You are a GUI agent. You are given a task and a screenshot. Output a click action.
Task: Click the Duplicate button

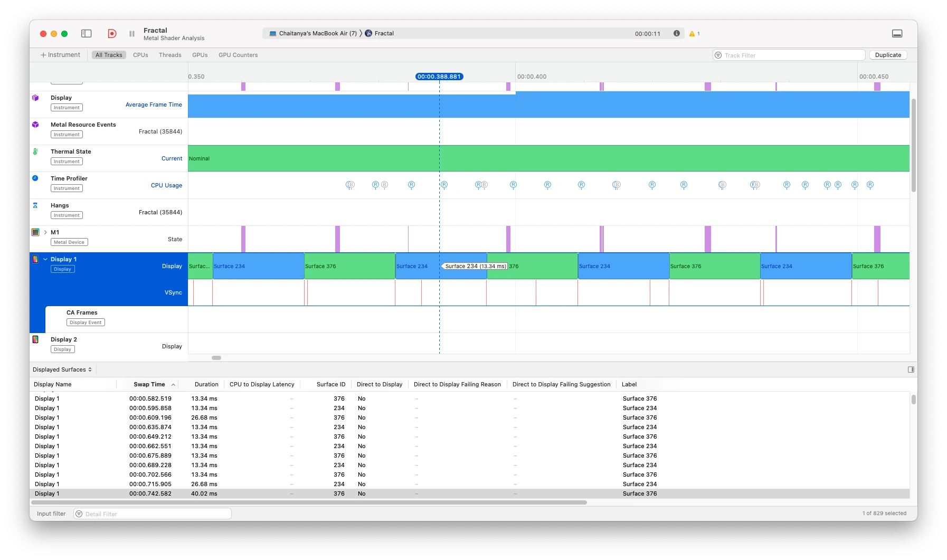pos(888,55)
